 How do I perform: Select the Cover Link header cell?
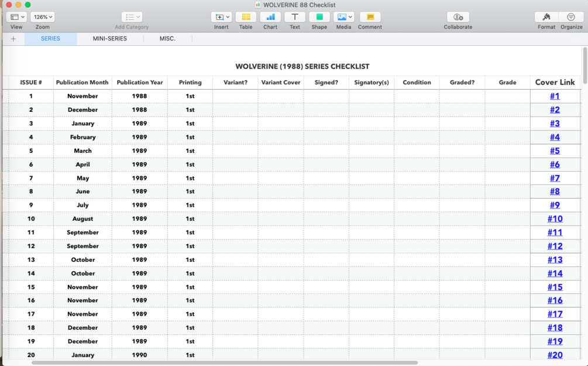(x=555, y=83)
